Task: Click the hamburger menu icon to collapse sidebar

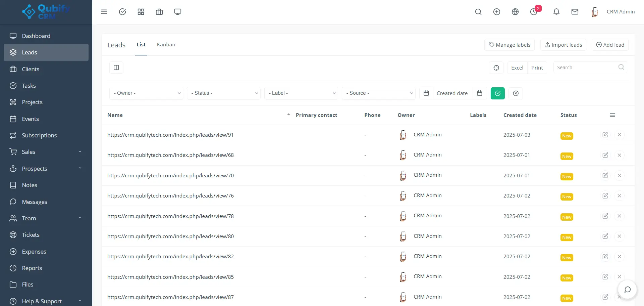Action: point(104,12)
